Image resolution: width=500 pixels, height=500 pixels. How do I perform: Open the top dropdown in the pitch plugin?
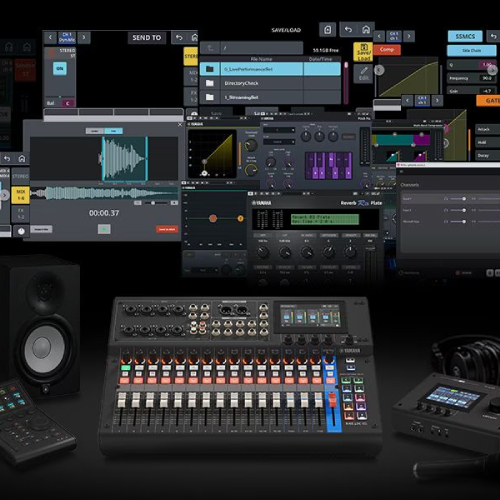pos(279,130)
